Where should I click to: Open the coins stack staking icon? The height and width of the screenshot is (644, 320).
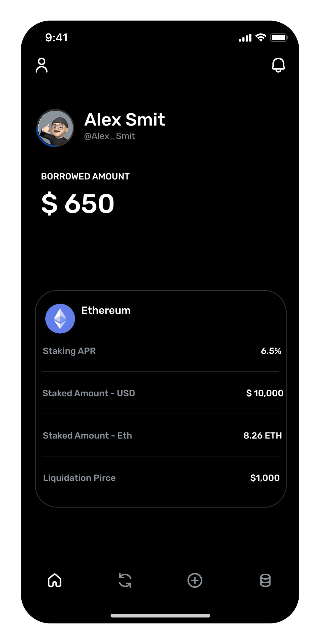click(265, 580)
